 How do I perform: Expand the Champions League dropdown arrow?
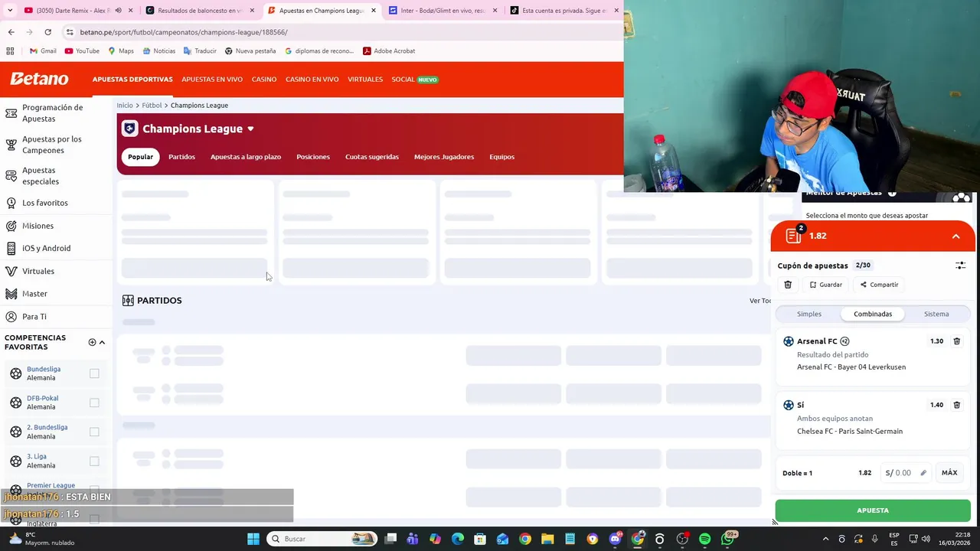coord(250,129)
